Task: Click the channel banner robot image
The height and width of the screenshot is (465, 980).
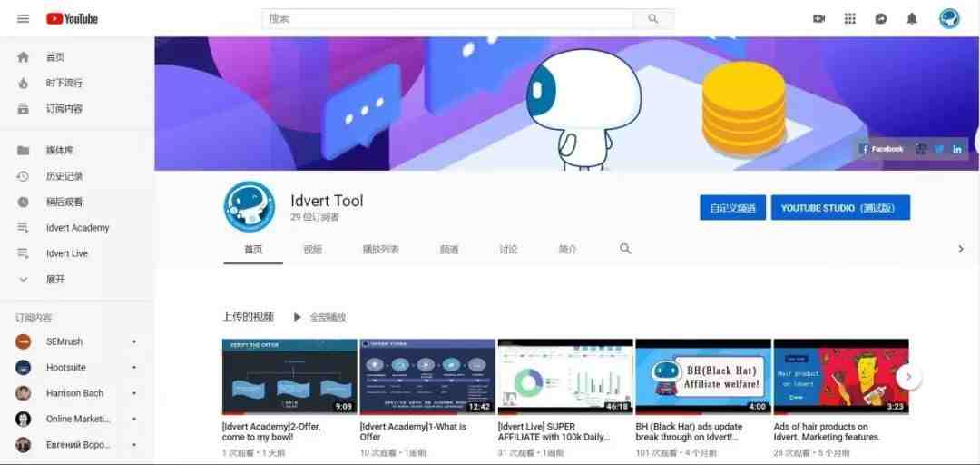Action: [x=583, y=108]
